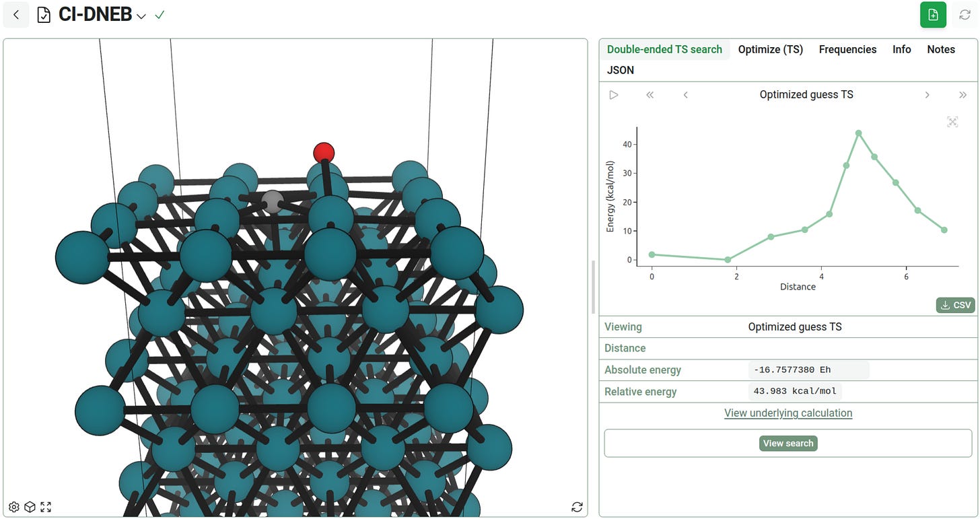Advance to the next frame
The height and width of the screenshot is (519, 980).
pyautogui.click(x=927, y=95)
